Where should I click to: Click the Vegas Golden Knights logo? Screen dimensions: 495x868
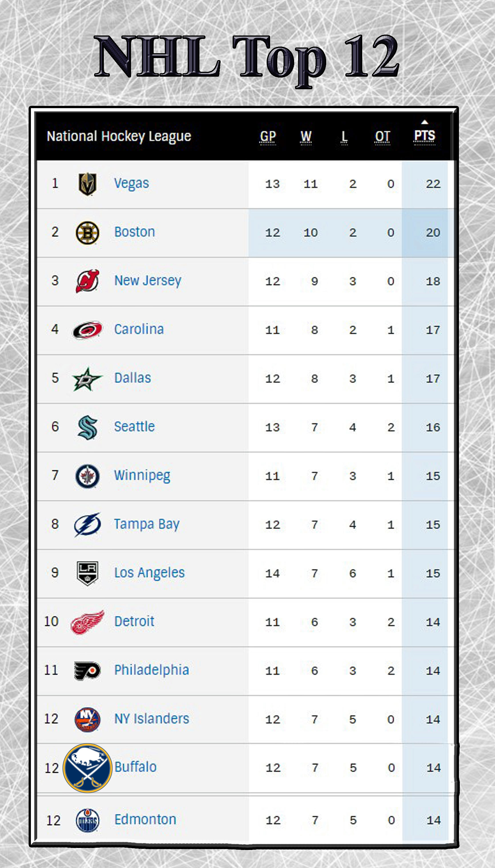87,184
